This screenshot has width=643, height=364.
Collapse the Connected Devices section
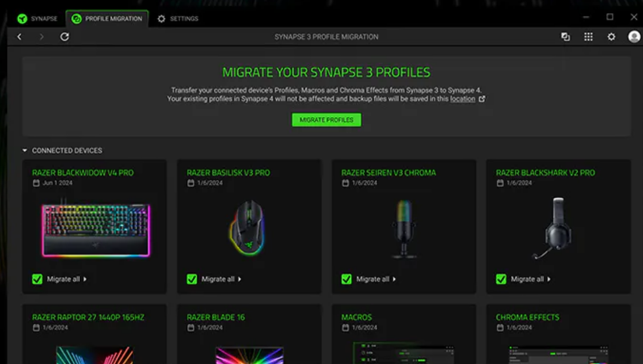click(x=24, y=150)
